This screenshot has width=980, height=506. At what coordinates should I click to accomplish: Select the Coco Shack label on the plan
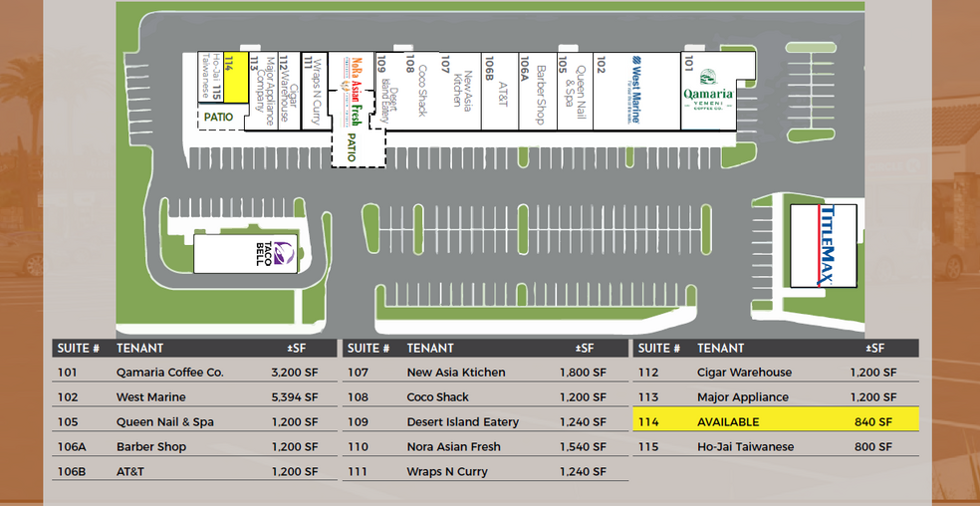(422, 90)
